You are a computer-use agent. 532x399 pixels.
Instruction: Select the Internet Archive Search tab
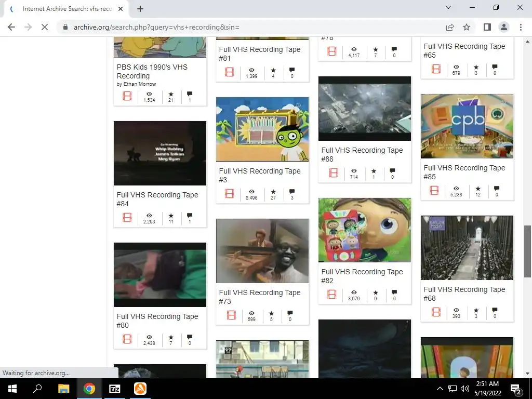tap(67, 9)
